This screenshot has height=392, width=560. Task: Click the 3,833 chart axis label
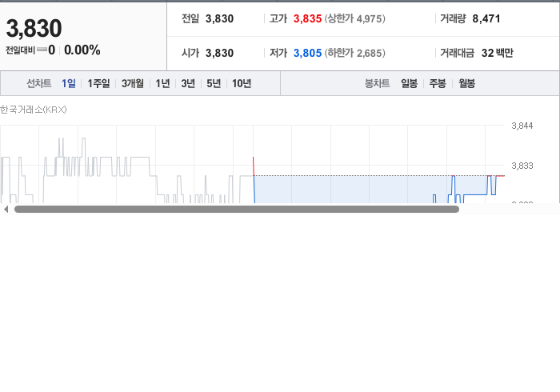(522, 166)
